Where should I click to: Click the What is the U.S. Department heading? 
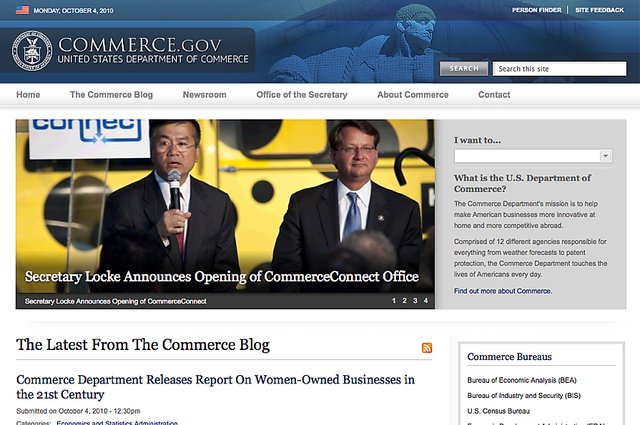pos(522,183)
